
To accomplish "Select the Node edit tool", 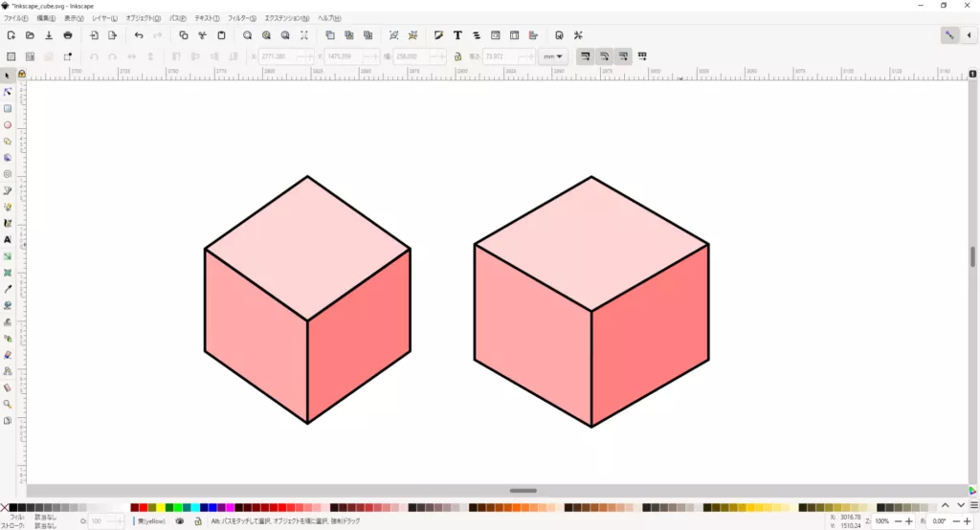I will [8, 92].
